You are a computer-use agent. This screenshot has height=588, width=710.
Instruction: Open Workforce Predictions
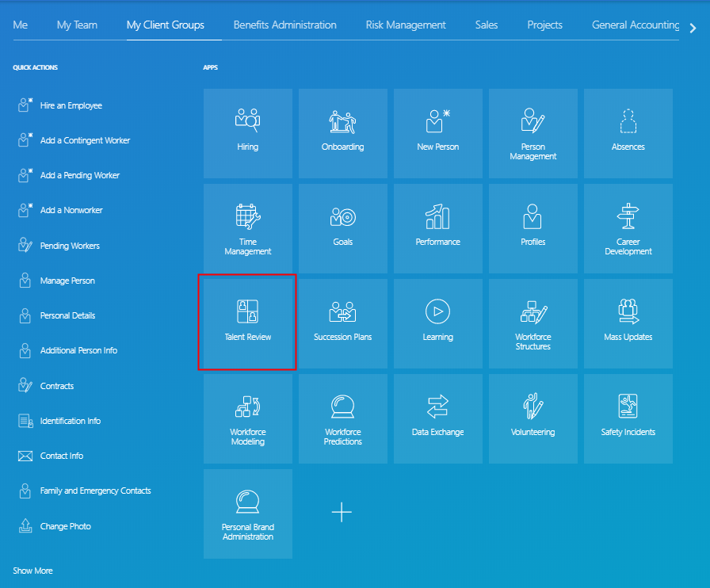(x=342, y=418)
